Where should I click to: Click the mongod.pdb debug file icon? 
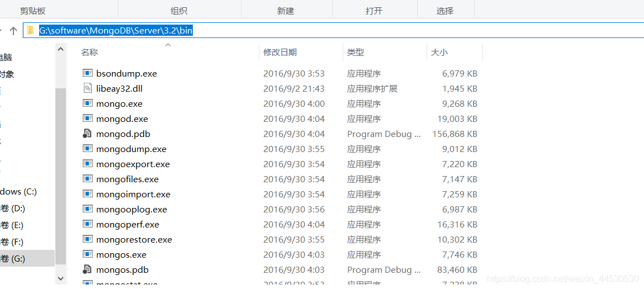tap(87, 134)
